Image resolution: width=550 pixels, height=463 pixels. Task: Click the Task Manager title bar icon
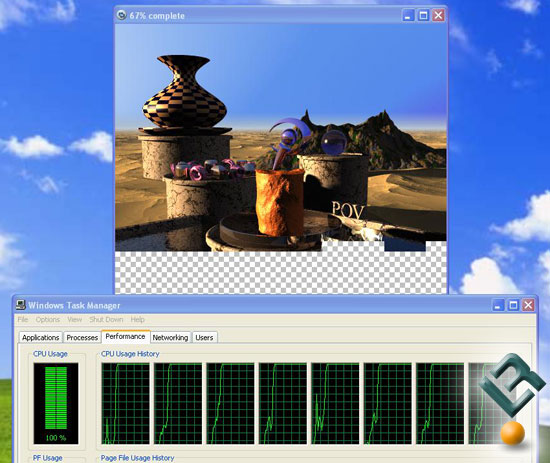(21, 305)
